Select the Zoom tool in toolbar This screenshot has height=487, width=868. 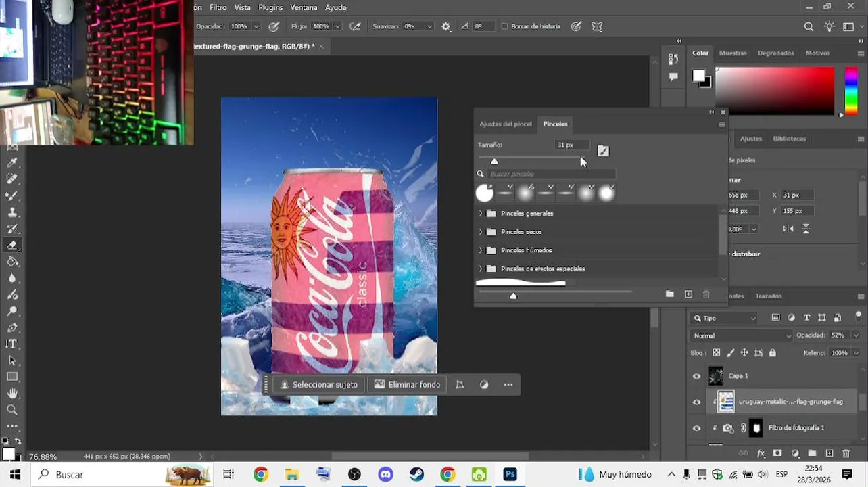point(11,410)
